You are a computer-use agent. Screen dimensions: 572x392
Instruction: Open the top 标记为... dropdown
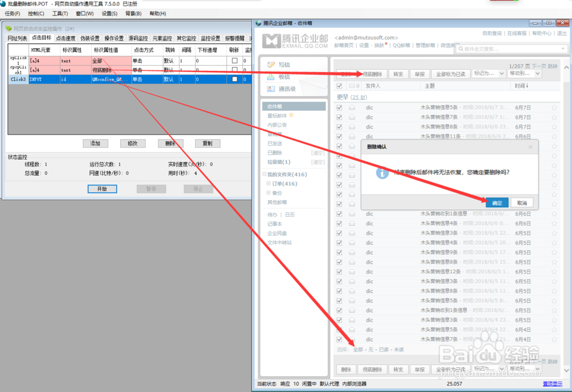488,74
